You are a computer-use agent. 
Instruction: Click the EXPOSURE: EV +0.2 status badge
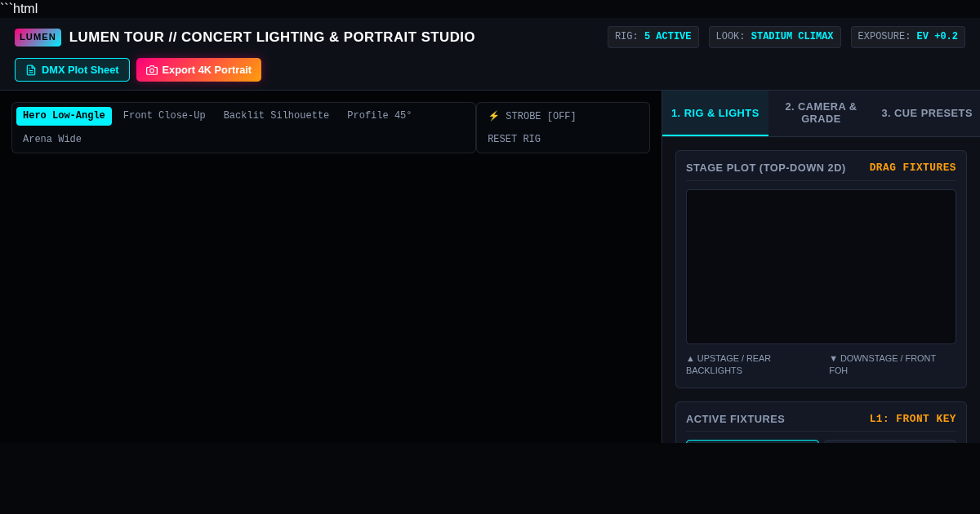(x=908, y=37)
